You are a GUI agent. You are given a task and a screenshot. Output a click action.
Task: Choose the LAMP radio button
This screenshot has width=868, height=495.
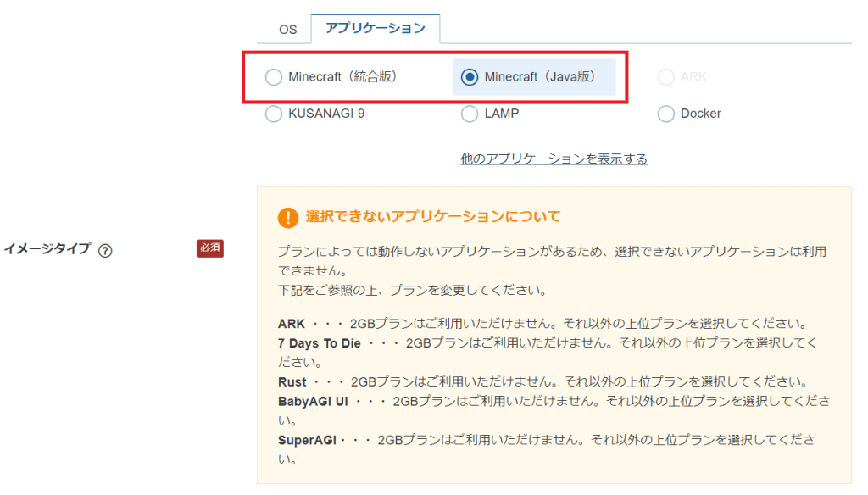tap(470, 114)
